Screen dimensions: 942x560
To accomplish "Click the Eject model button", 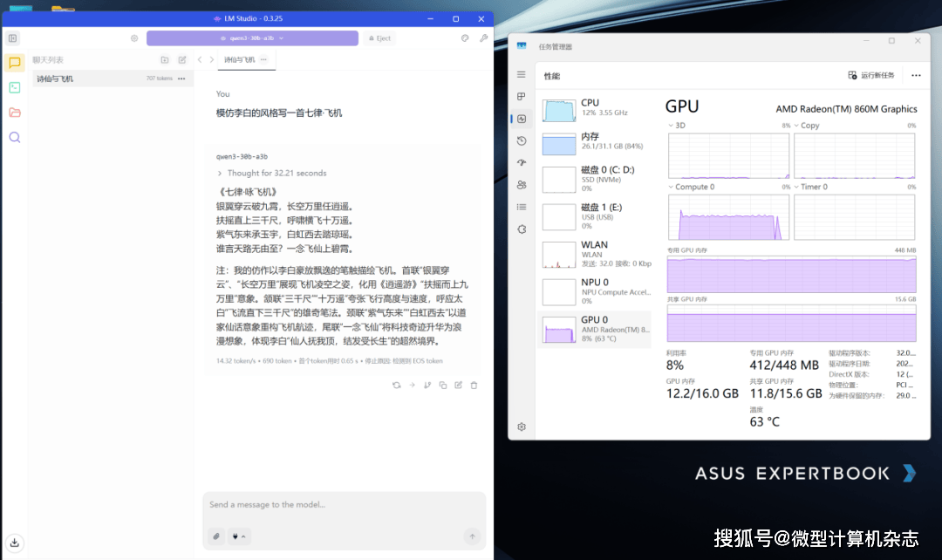I will 379,38.
